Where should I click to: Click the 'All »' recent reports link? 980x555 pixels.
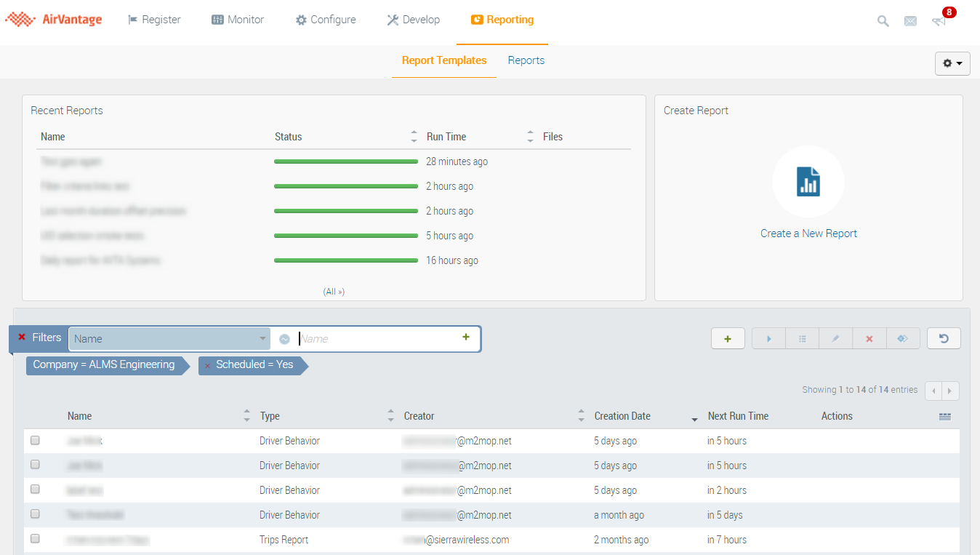pos(334,292)
